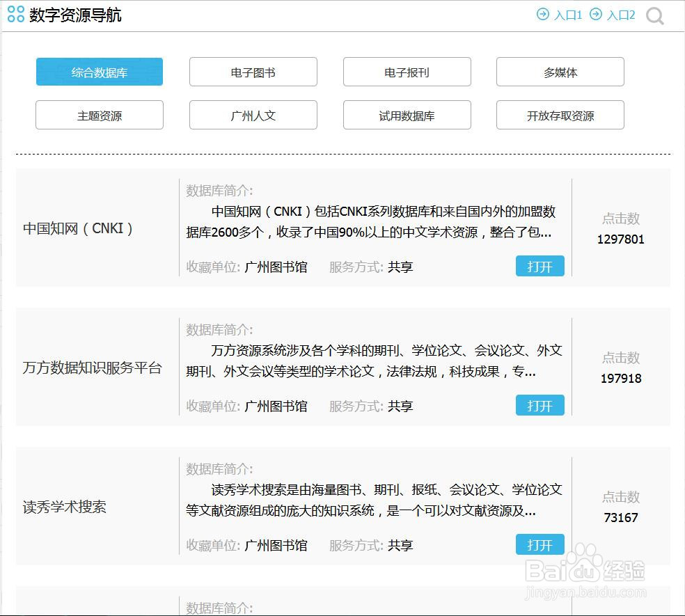This screenshot has height=616, width=685.
Task: Click the 中国知网（CNKI）title
Action: point(78,228)
